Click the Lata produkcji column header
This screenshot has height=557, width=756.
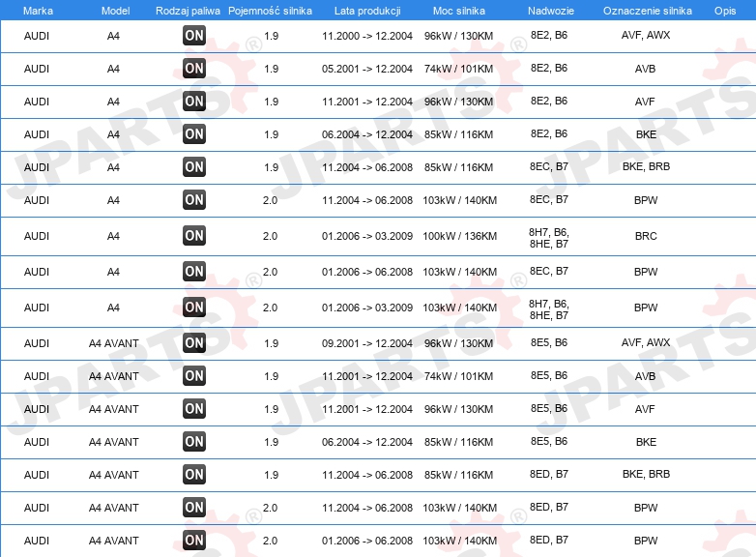point(367,11)
